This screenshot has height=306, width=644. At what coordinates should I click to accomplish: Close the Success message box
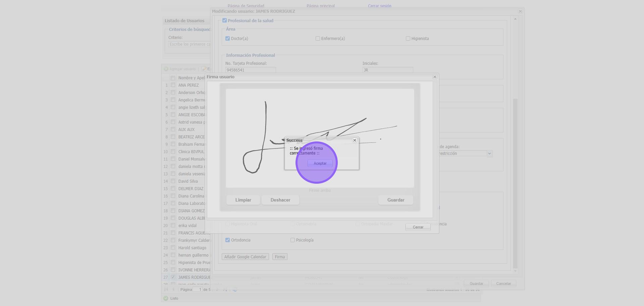[x=355, y=140]
